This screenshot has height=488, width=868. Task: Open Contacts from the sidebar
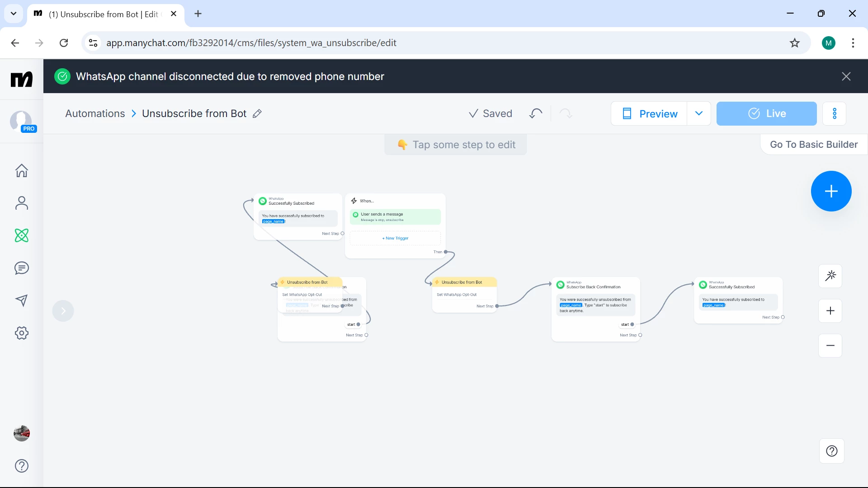point(22,203)
